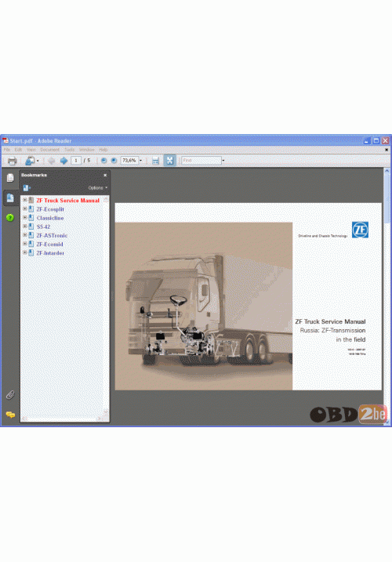Viewport: 392px width, 562px height.
Task: Click ZF logo on the PDF page
Action: pyautogui.click(x=360, y=230)
